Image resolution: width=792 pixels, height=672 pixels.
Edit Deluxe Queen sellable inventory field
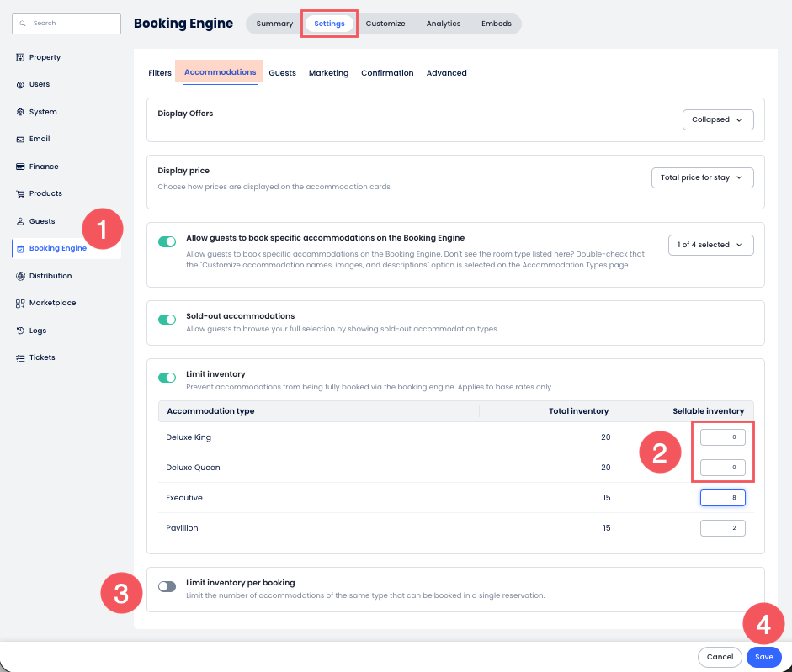(722, 468)
